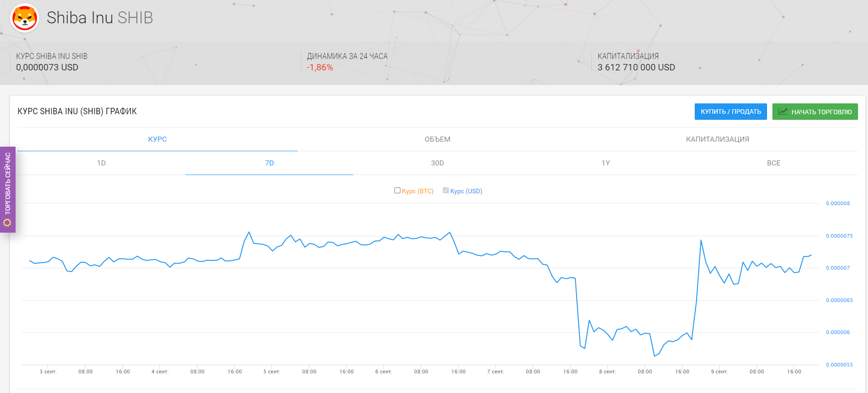Switch to the ОБЪЕМ tab
Screen dimensions: 868x393
(437, 139)
